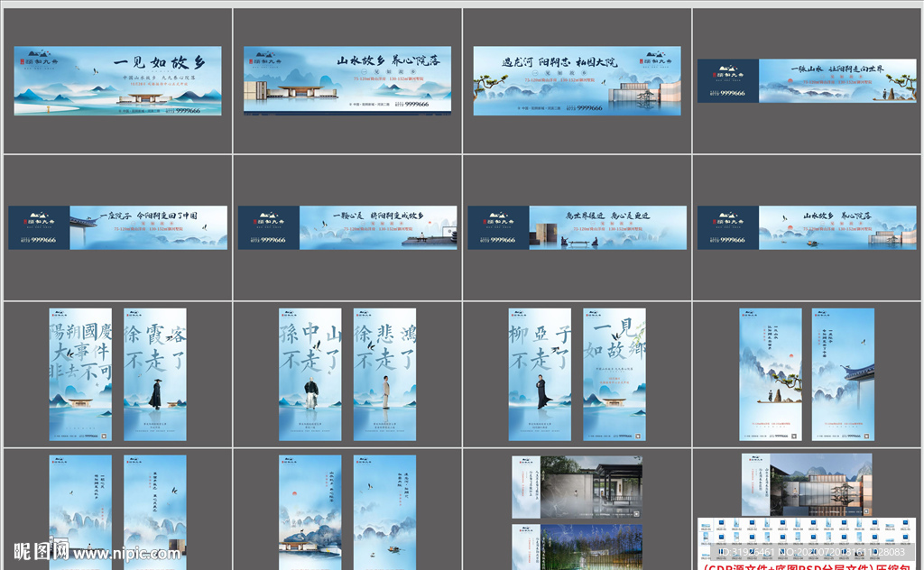Select the top-row '山水故乡 养心院落' banner without dark panel
The width and height of the screenshot is (924, 570).
tap(347, 80)
